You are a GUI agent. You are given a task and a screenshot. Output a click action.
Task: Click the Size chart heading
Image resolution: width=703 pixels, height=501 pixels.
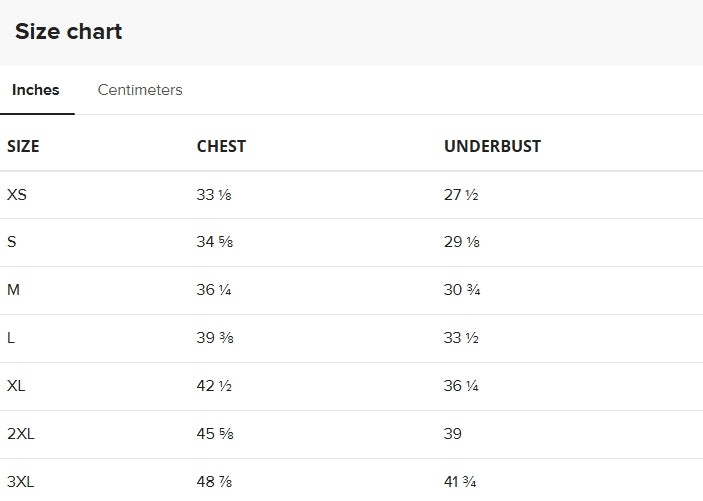[x=69, y=31]
